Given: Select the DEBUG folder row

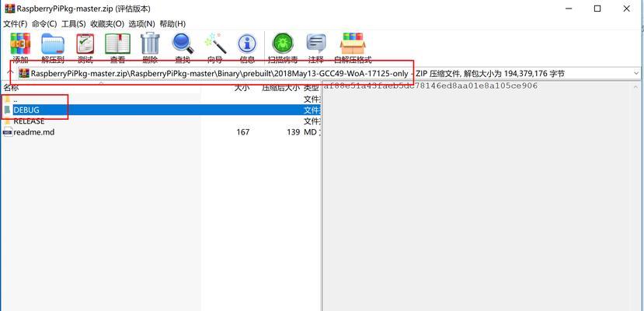Looking at the screenshot, I should coord(161,110).
